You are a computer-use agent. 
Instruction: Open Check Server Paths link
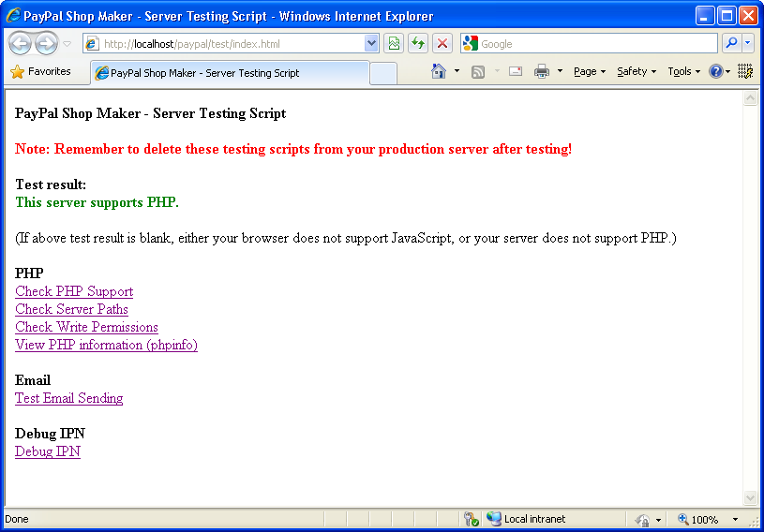(x=71, y=309)
